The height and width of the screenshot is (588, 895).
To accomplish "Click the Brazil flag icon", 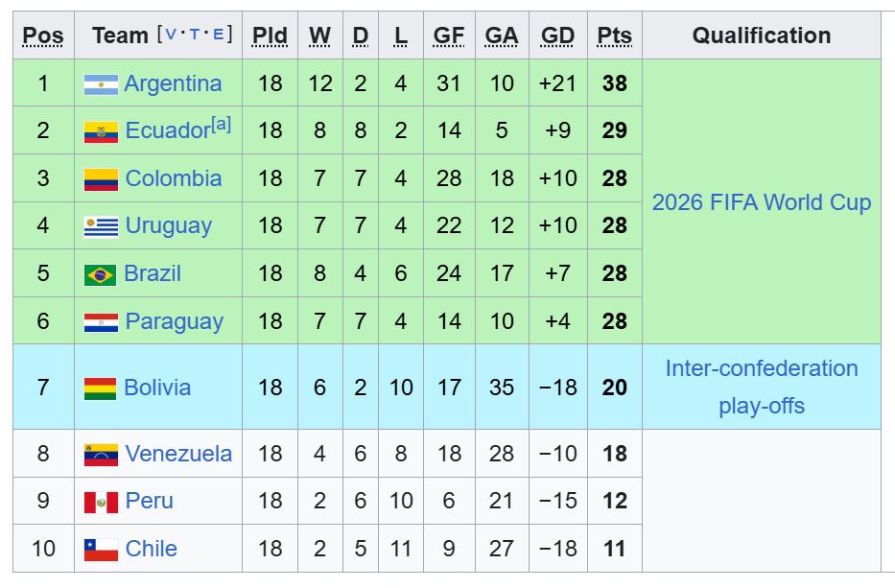I will click(101, 274).
